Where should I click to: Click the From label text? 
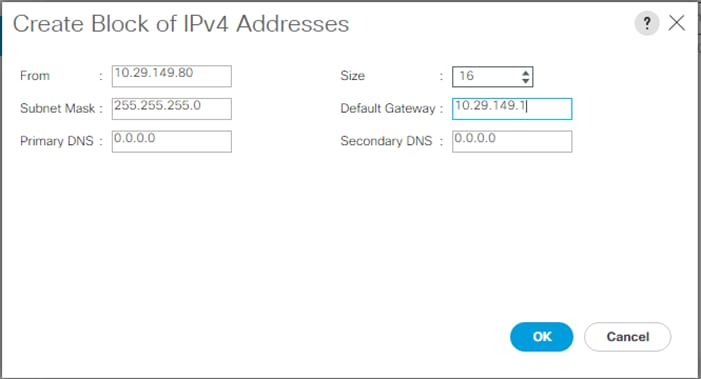(35, 76)
